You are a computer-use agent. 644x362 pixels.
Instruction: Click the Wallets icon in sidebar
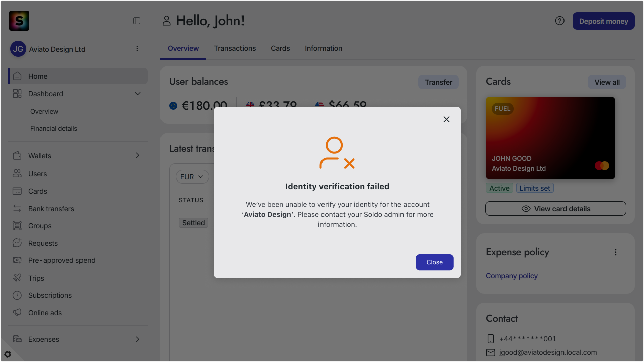coord(17,156)
